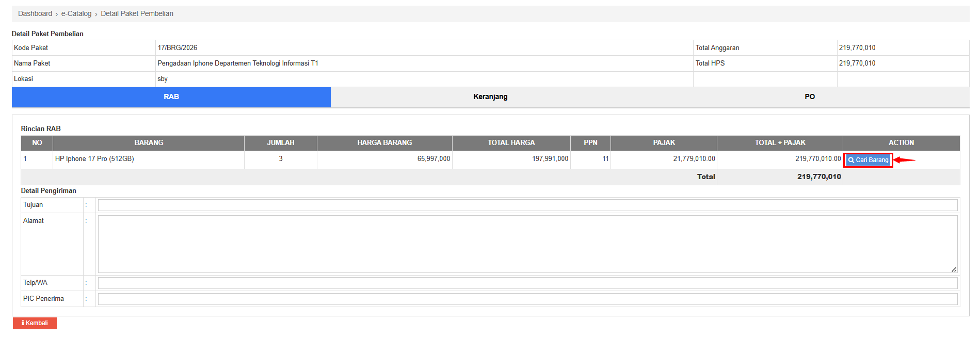Click the info icon on Kembali button
Screen dimensions: 980x337
click(x=23, y=323)
